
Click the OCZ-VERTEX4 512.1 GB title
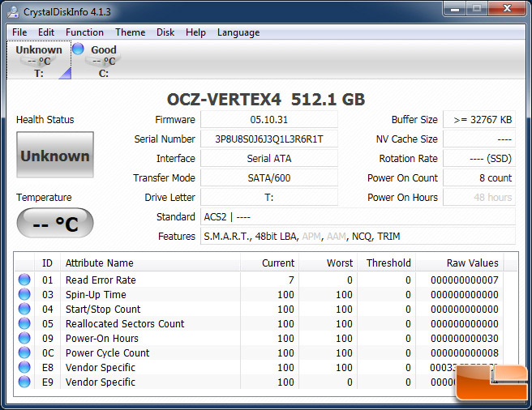(x=266, y=100)
